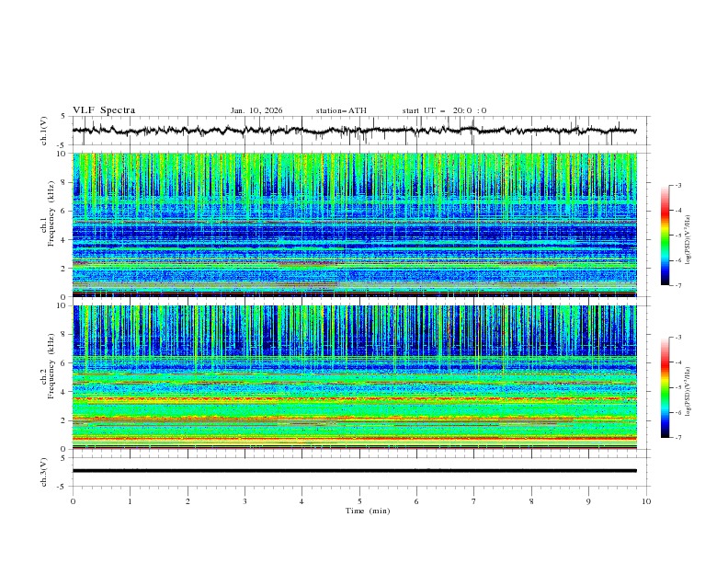
Task: Click the 1 minute tick on time axis
Action: click(131, 502)
